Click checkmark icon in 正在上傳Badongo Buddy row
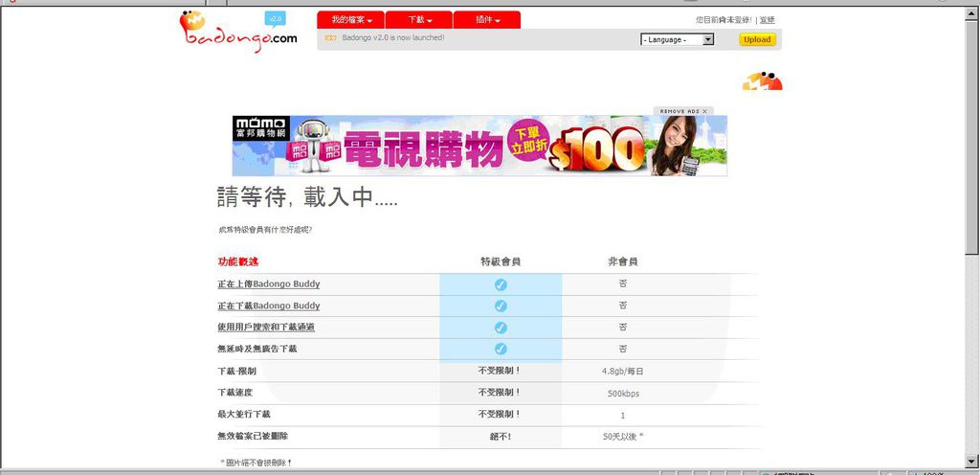980x475 pixels. pyautogui.click(x=501, y=285)
